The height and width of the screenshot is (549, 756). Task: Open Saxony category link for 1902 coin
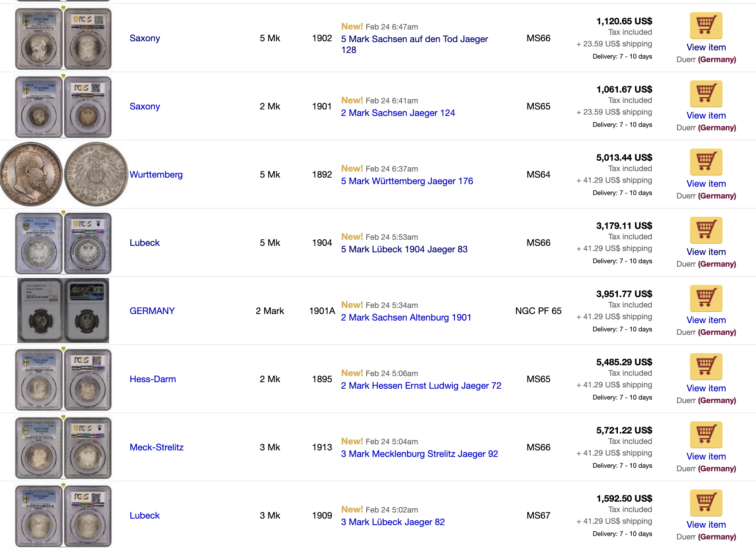(x=145, y=38)
